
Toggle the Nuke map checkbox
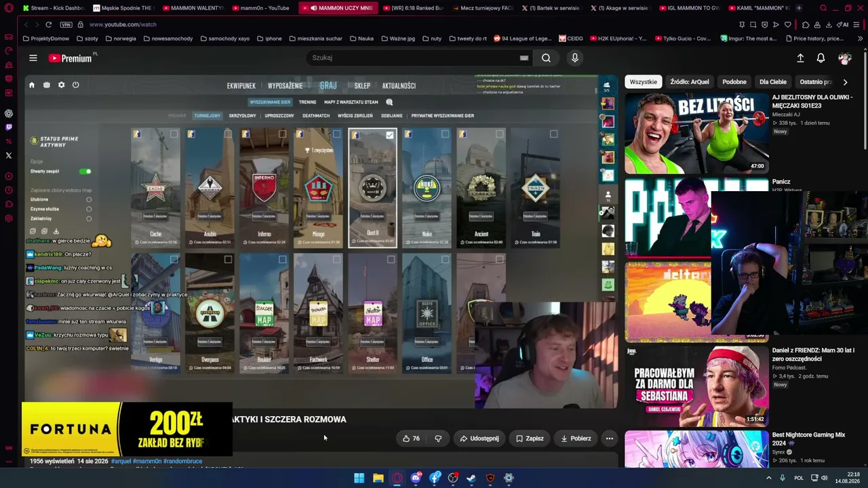[x=445, y=134]
